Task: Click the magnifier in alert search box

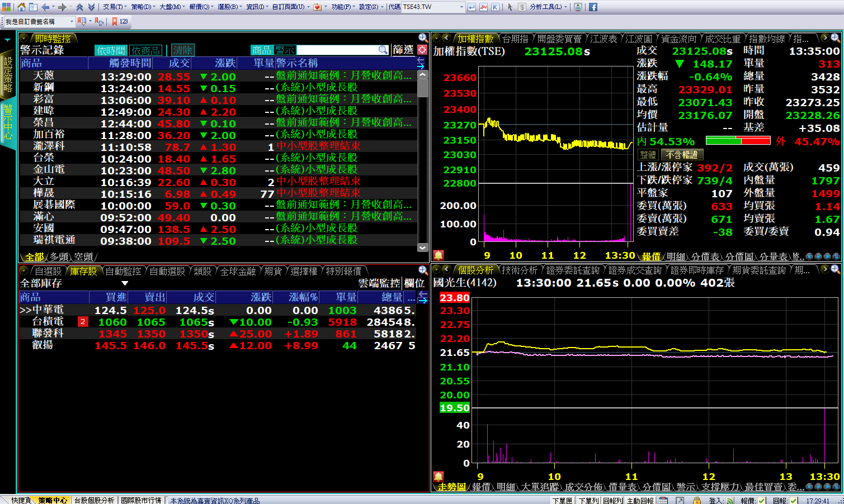Action: tap(383, 50)
